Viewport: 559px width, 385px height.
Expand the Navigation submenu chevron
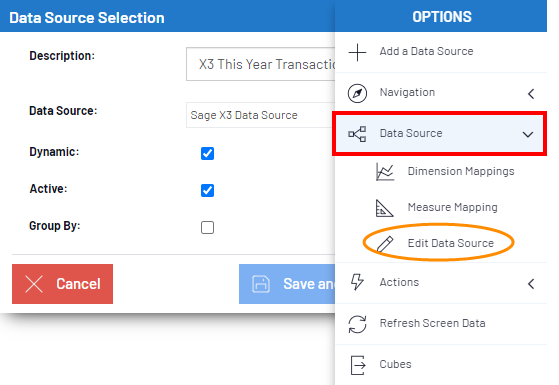click(x=531, y=94)
